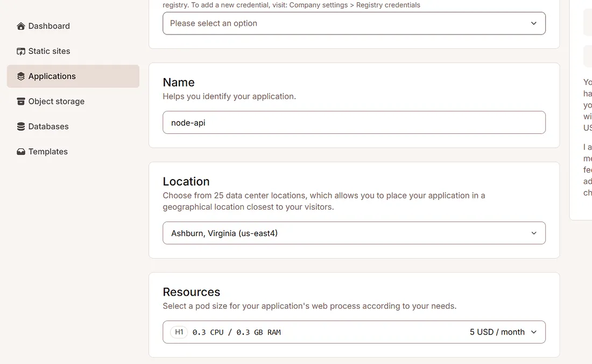This screenshot has width=592, height=364.
Task: Click the chevron on the registry credential selector
Action: point(533,23)
